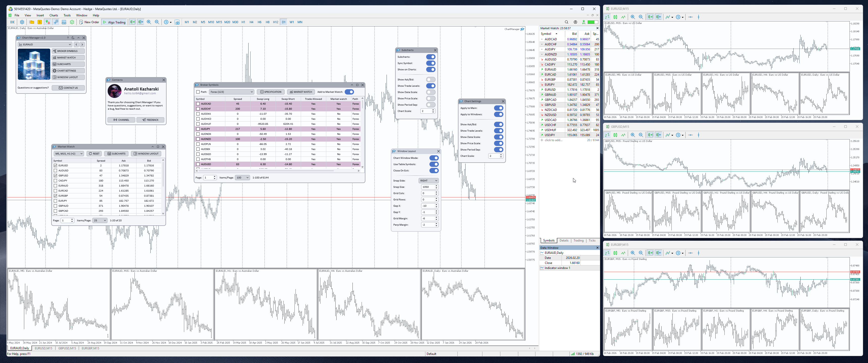The width and height of the screenshot is (868, 363).
Task: Toggle Algo Trading in the toolbar
Action: click(x=115, y=22)
